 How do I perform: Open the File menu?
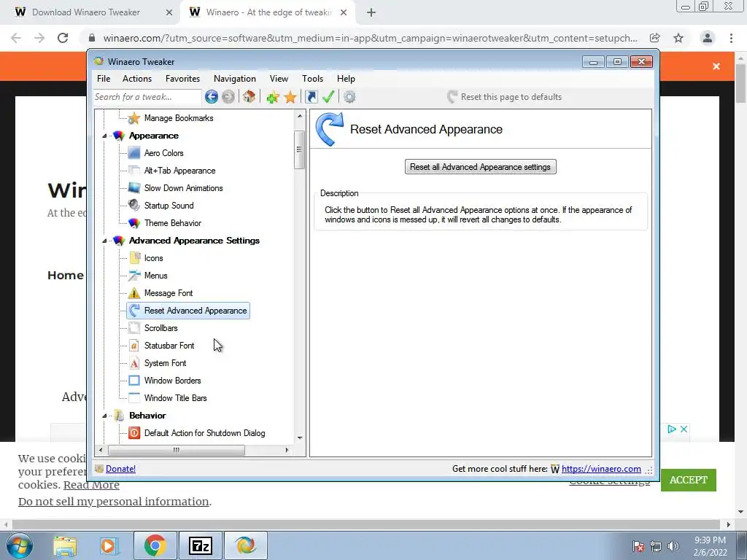point(104,79)
